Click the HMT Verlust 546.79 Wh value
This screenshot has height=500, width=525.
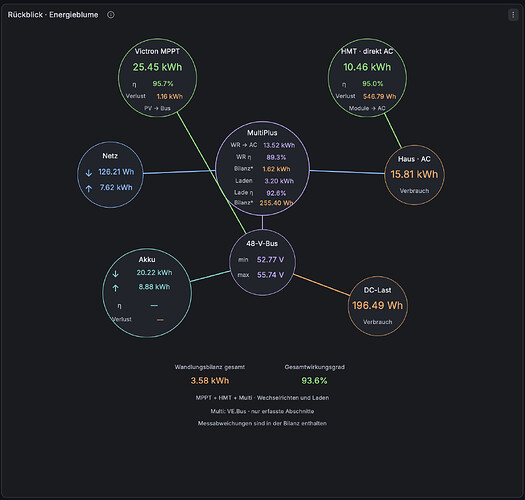tap(379, 96)
